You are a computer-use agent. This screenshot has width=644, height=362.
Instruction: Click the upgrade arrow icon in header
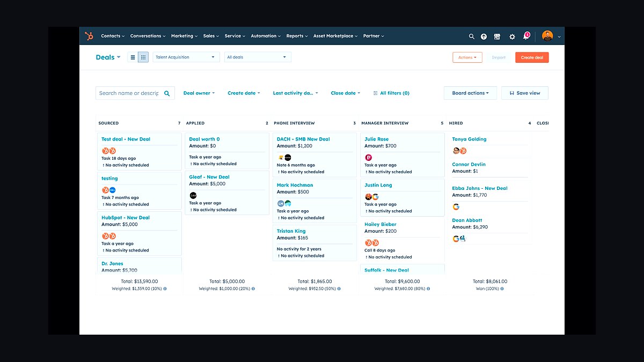(x=484, y=36)
